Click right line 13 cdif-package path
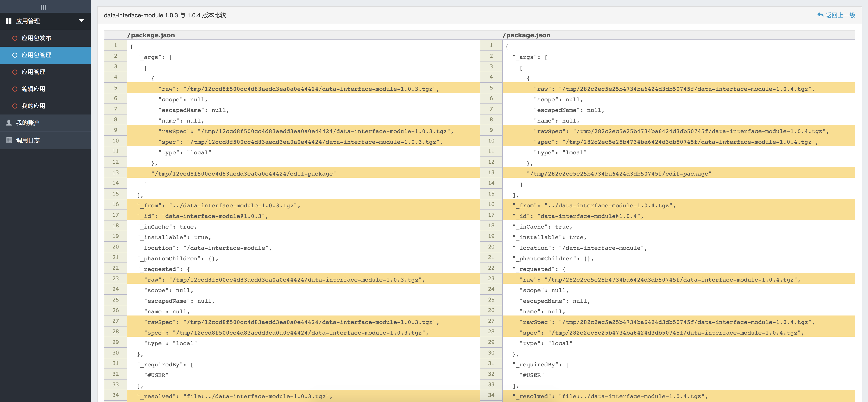This screenshot has width=868, height=402. [x=619, y=174]
